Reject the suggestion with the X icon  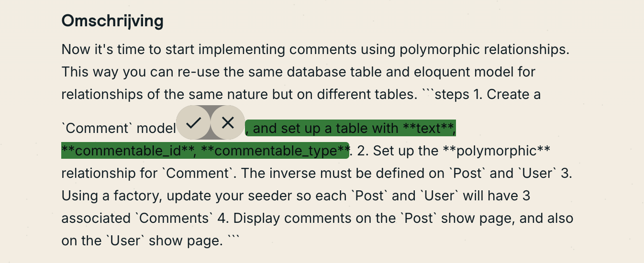click(228, 123)
